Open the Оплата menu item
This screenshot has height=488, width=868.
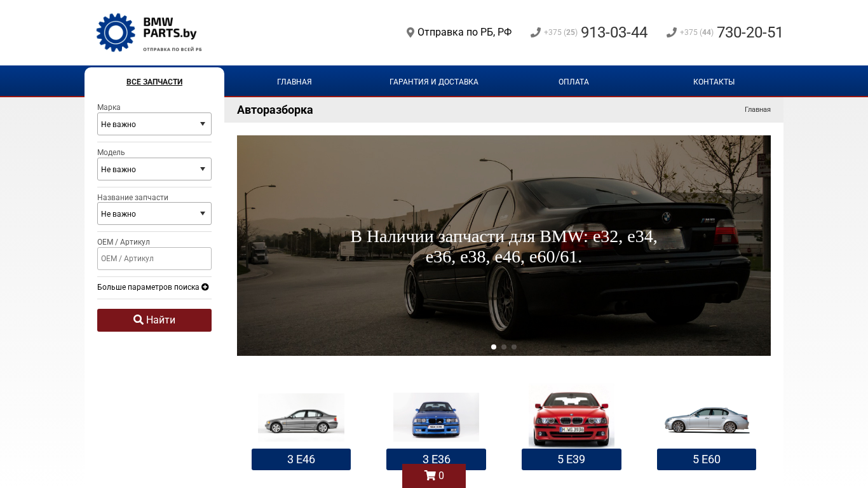pyautogui.click(x=574, y=82)
